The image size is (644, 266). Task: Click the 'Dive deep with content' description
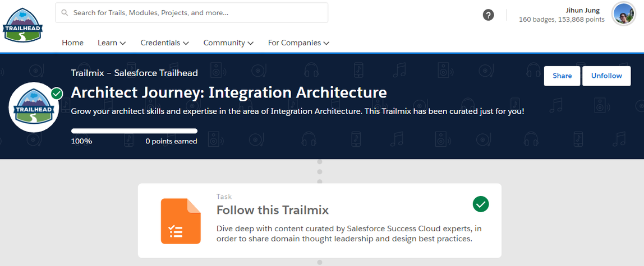click(x=349, y=233)
